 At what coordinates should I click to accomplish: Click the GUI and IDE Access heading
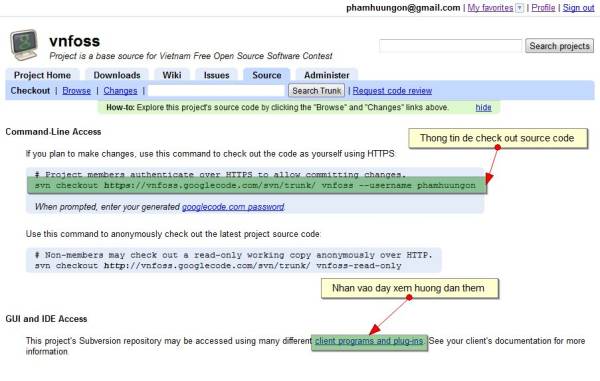(x=46, y=319)
